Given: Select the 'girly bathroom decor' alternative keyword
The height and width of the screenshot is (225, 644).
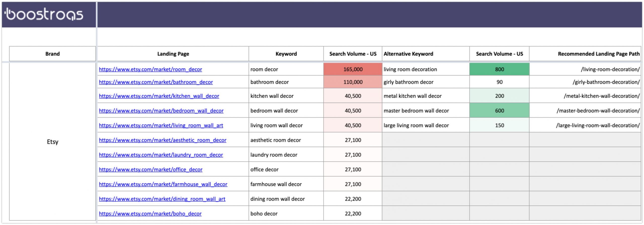Looking at the screenshot, I should click(426, 82).
